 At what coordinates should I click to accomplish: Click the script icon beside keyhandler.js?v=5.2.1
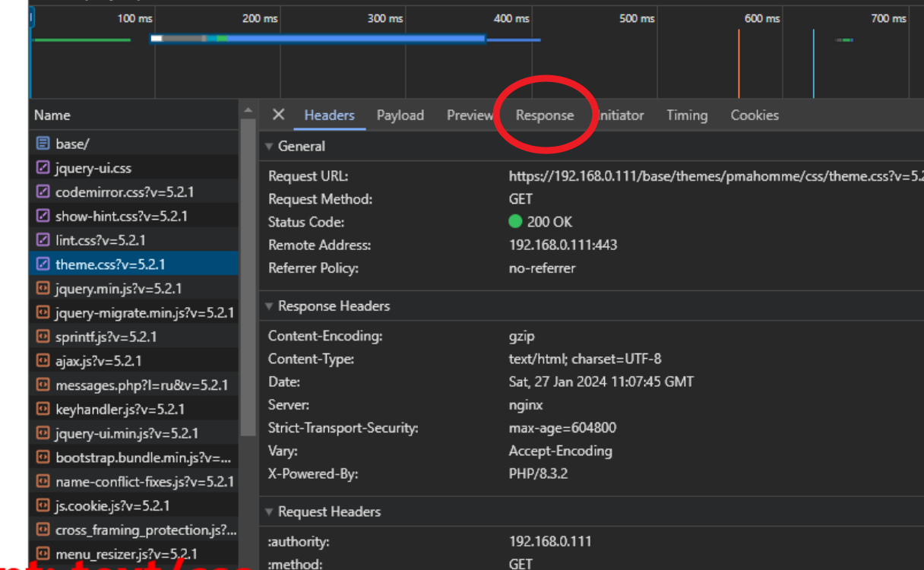(x=43, y=409)
